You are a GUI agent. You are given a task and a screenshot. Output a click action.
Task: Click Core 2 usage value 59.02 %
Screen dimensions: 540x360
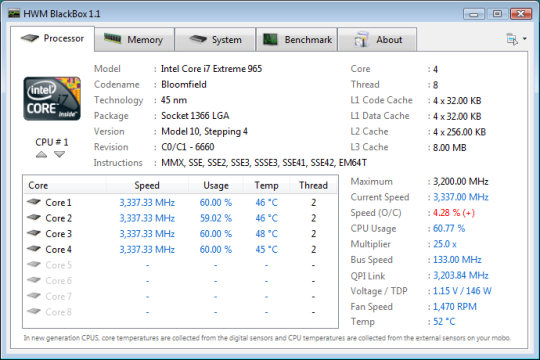pyautogui.click(x=216, y=218)
